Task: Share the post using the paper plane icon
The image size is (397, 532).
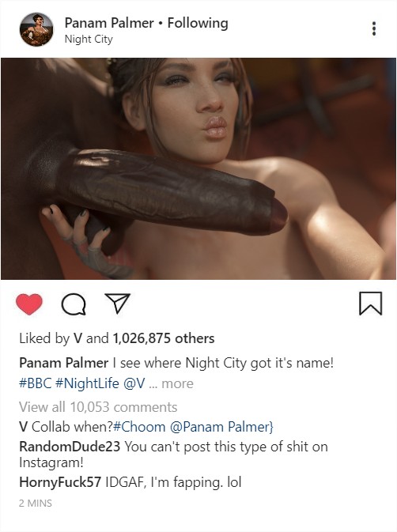Action: coord(118,303)
